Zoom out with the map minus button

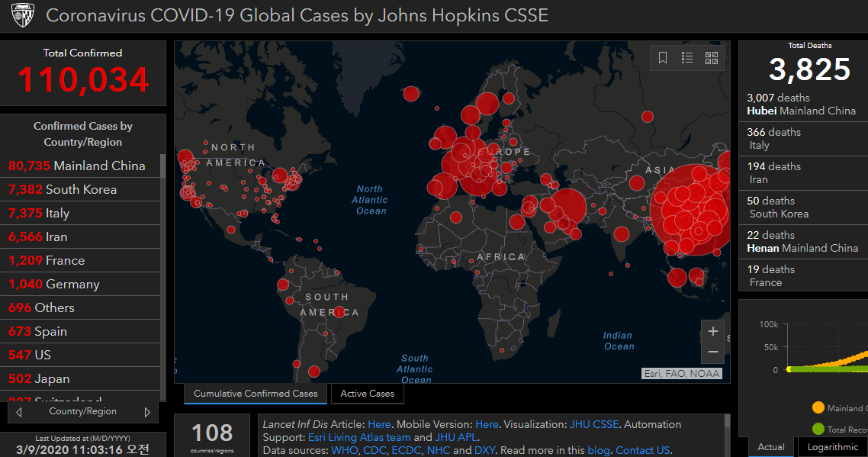tap(713, 352)
